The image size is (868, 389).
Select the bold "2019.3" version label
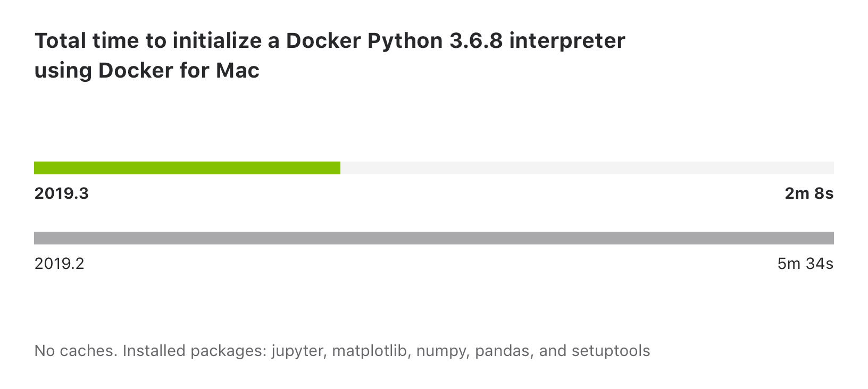(62, 194)
